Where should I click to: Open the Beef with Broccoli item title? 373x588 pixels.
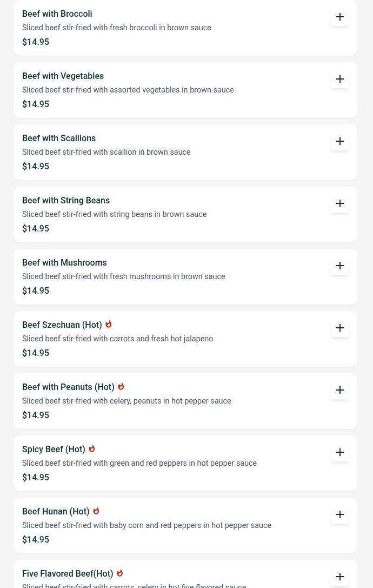(x=57, y=14)
